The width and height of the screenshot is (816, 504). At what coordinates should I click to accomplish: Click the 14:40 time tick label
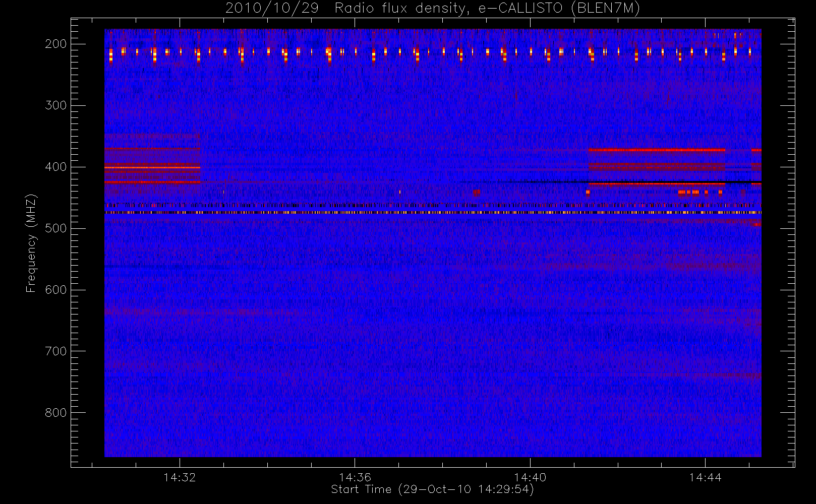coord(530,477)
